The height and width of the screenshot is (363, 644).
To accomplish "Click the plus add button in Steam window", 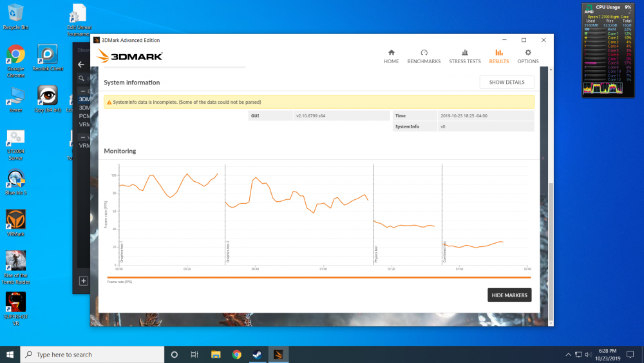I will coord(83,280).
